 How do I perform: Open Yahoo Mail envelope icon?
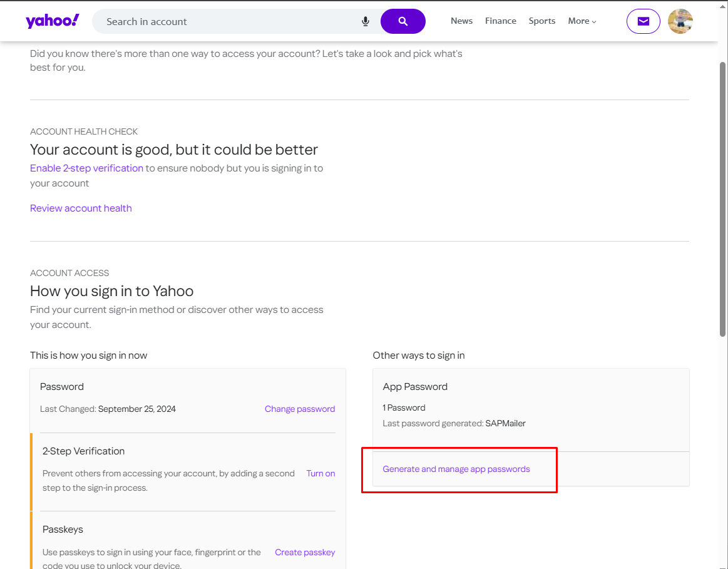pyautogui.click(x=643, y=21)
